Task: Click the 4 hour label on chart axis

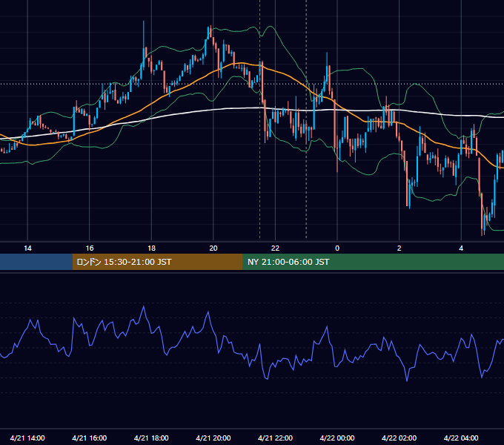Action: pyautogui.click(x=461, y=248)
